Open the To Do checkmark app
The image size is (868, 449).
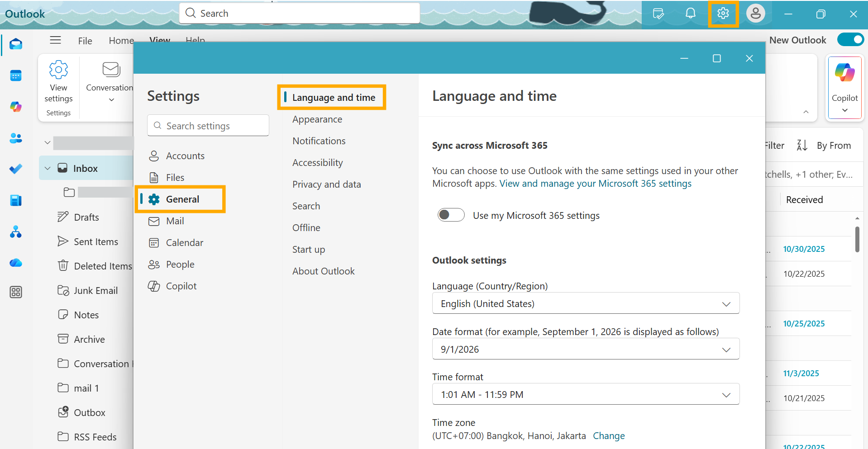point(16,169)
